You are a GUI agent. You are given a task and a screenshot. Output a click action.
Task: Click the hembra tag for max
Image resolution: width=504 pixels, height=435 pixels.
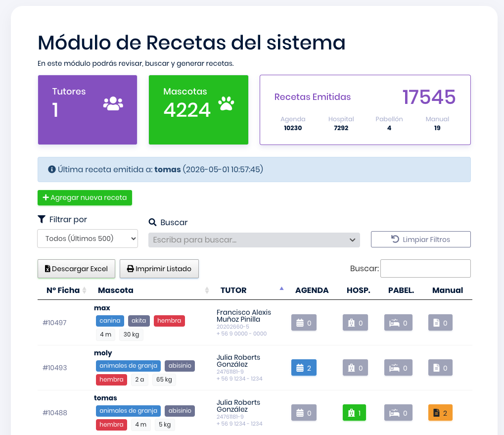tap(169, 321)
